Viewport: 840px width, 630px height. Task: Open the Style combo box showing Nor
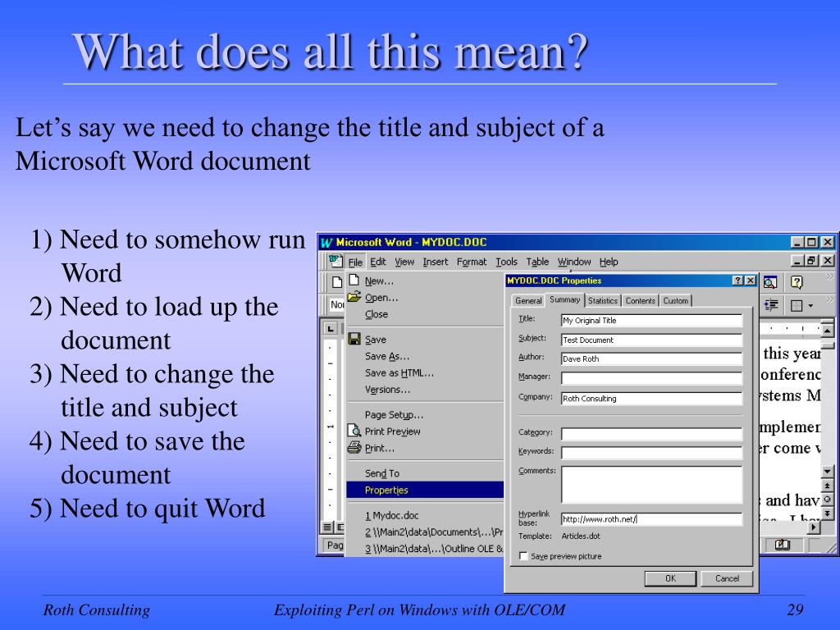pyautogui.click(x=336, y=304)
